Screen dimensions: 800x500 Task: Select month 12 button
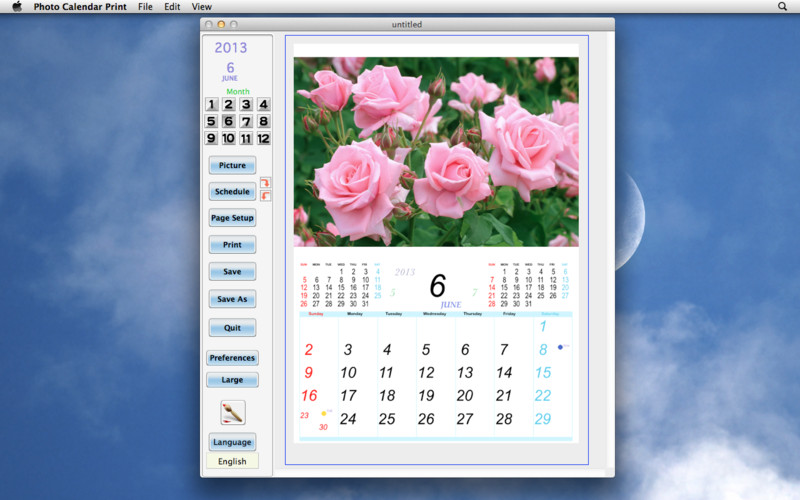[x=263, y=138]
